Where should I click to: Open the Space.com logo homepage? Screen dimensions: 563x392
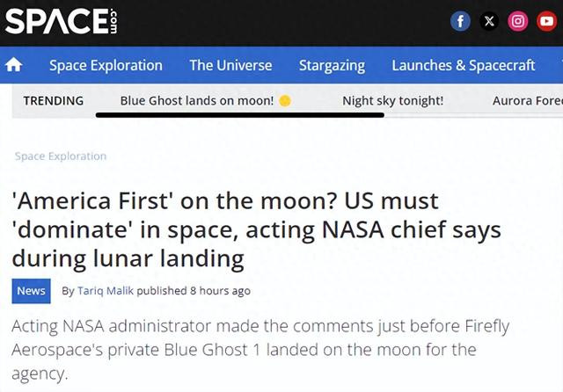click(61, 21)
